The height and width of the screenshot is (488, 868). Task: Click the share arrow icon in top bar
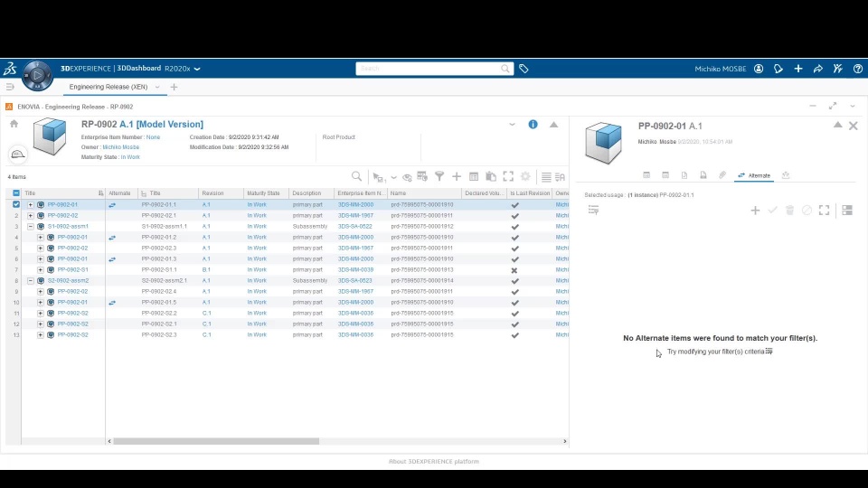(x=818, y=70)
